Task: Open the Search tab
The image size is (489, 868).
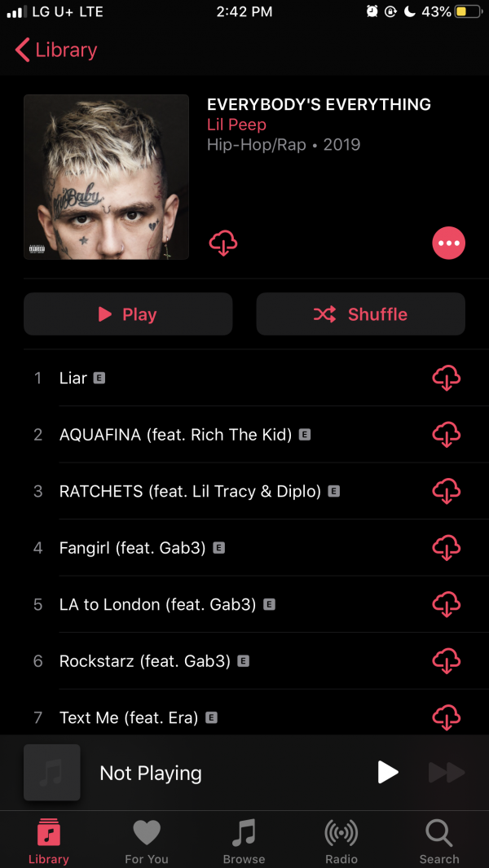Action: [439, 841]
